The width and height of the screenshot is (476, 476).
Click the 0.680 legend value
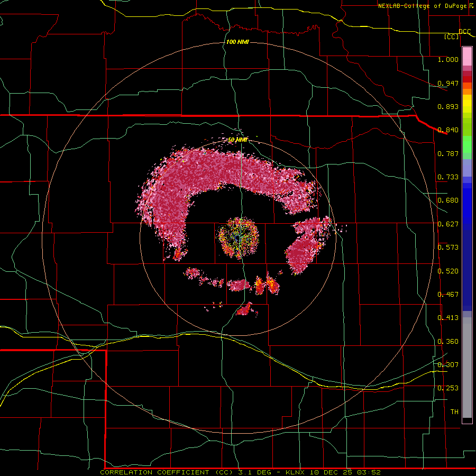(x=448, y=200)
